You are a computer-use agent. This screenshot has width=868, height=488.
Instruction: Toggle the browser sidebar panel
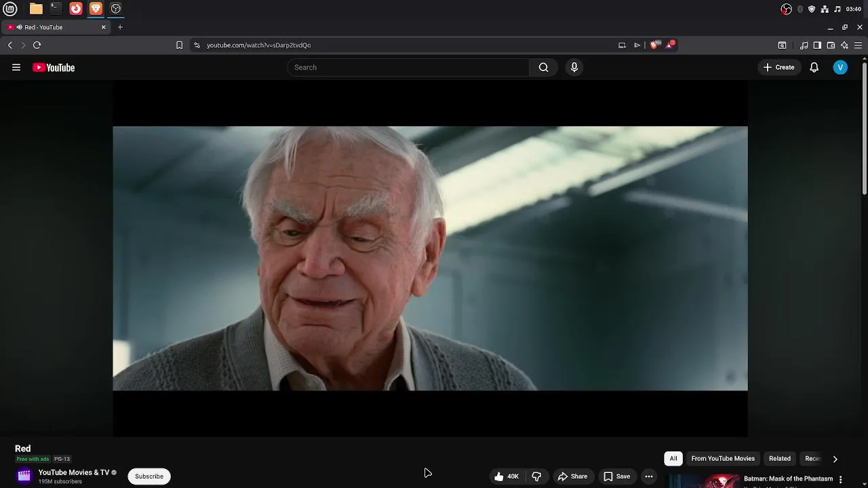coord(817,45)
